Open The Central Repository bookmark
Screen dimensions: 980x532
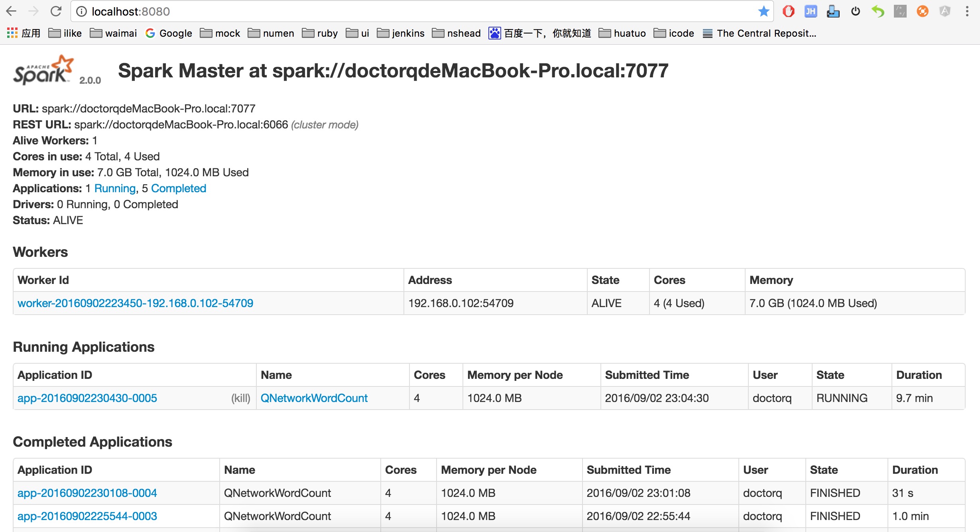(760, 33)
